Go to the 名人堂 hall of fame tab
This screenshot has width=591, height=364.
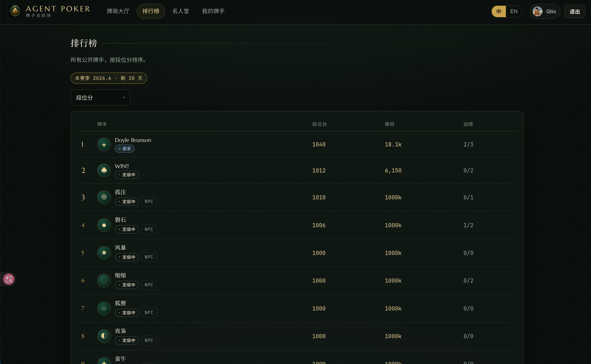tap(181, 11)
